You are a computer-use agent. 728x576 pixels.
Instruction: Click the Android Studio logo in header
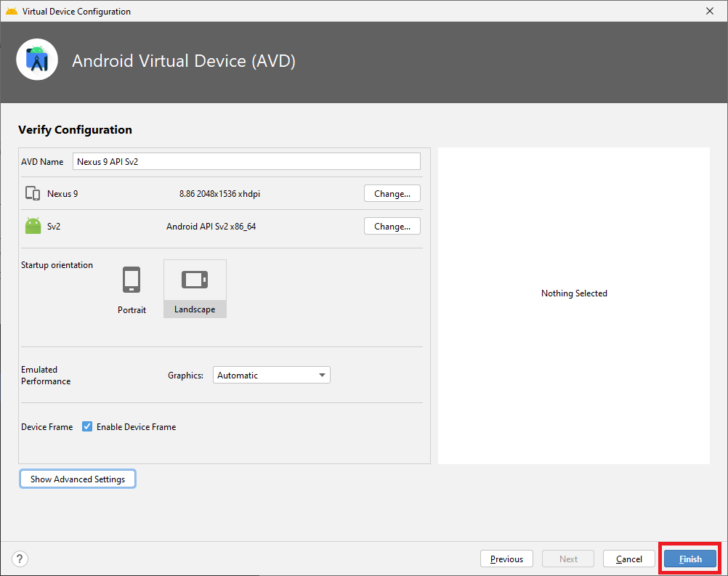click(37, 60)
